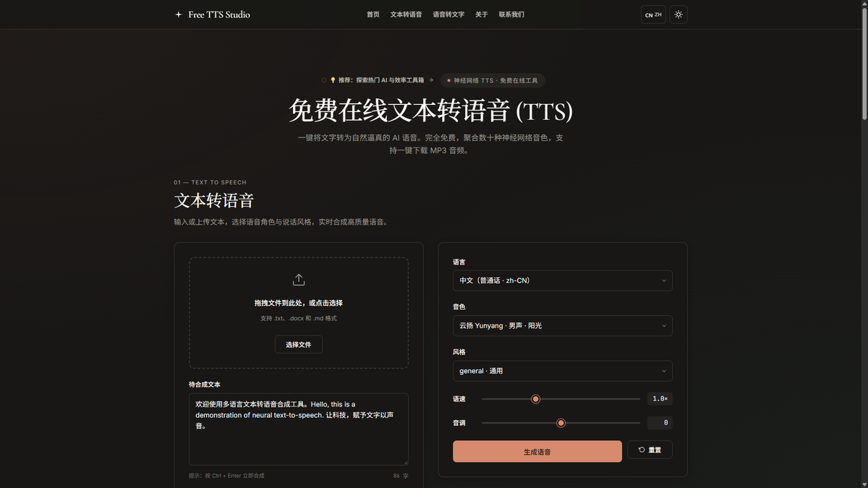Open the 语言 dropdown showing 中文 普通话
868x488 pixels.
point(563,281)
